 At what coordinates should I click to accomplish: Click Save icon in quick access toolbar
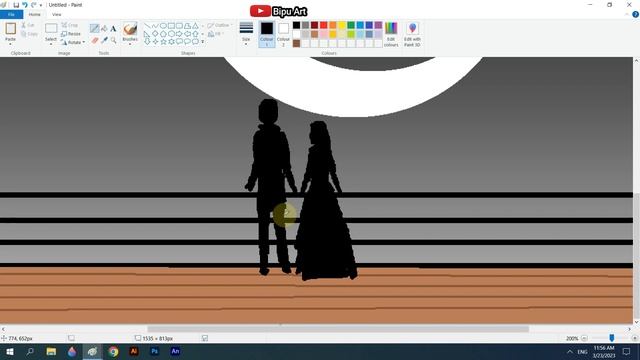(x=16, y=5)
